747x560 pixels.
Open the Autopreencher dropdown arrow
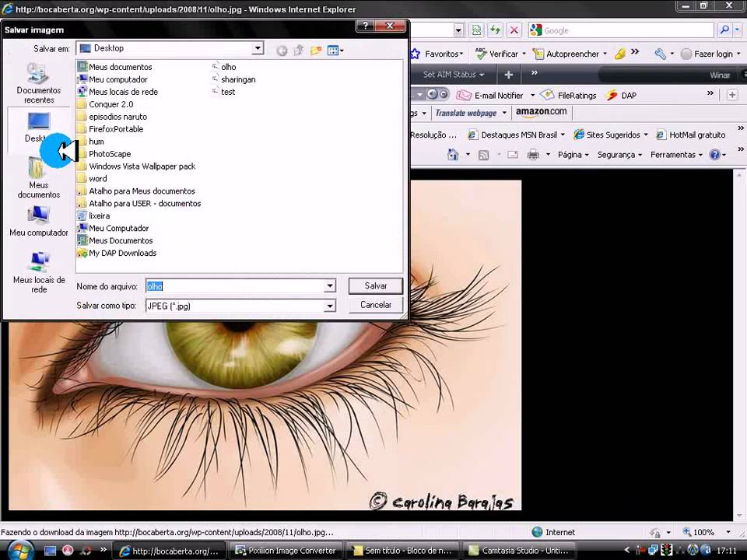[605, 54]
